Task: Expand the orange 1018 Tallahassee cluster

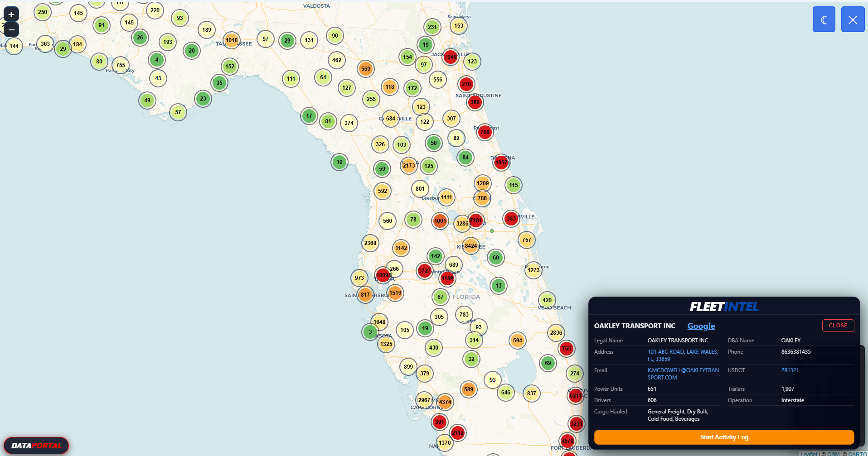Action: pos(232,40)
